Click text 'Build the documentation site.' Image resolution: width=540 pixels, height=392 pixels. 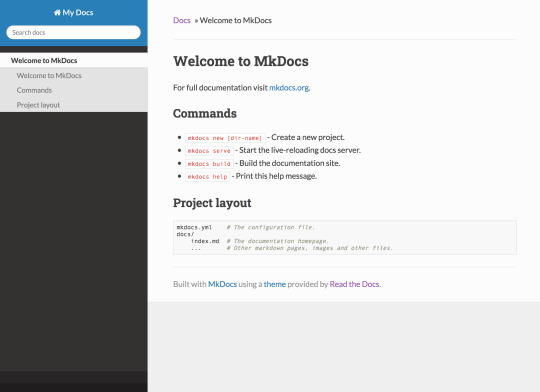[290, 163]
